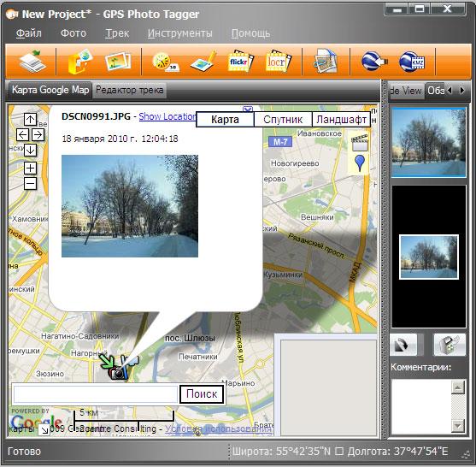Show previous tabs with left arrow
This screenshot has height=467, width=476.
click(x=450, y=91)
